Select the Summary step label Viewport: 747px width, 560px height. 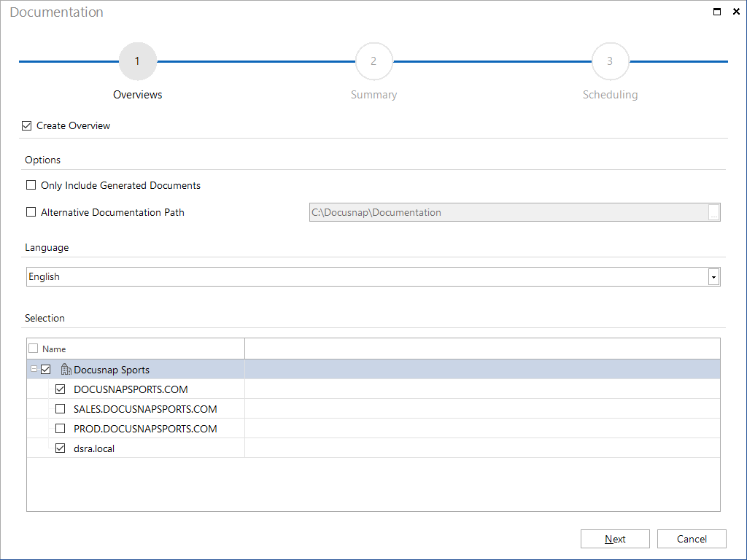tap(374, 95)
